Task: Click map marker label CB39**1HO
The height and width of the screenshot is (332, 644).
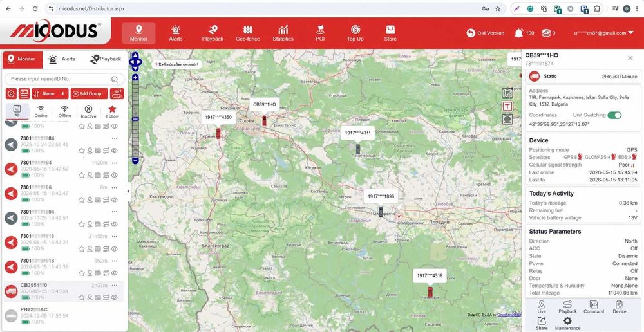Action: click(x=265, y=104)
